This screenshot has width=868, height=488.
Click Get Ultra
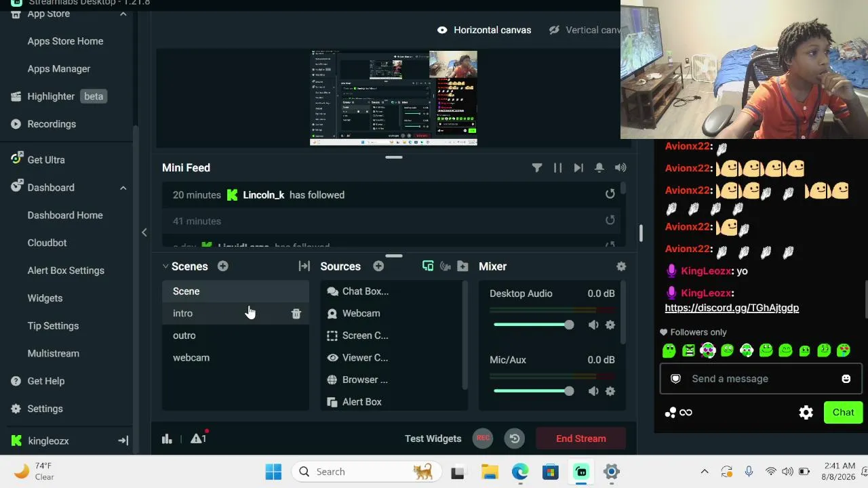coord(46,160)
